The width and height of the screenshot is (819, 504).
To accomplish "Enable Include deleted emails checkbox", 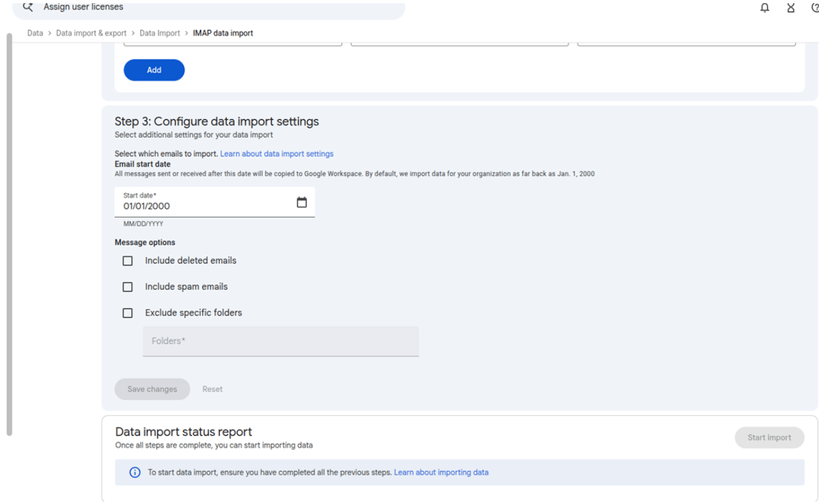I will [x=127, y=261].
